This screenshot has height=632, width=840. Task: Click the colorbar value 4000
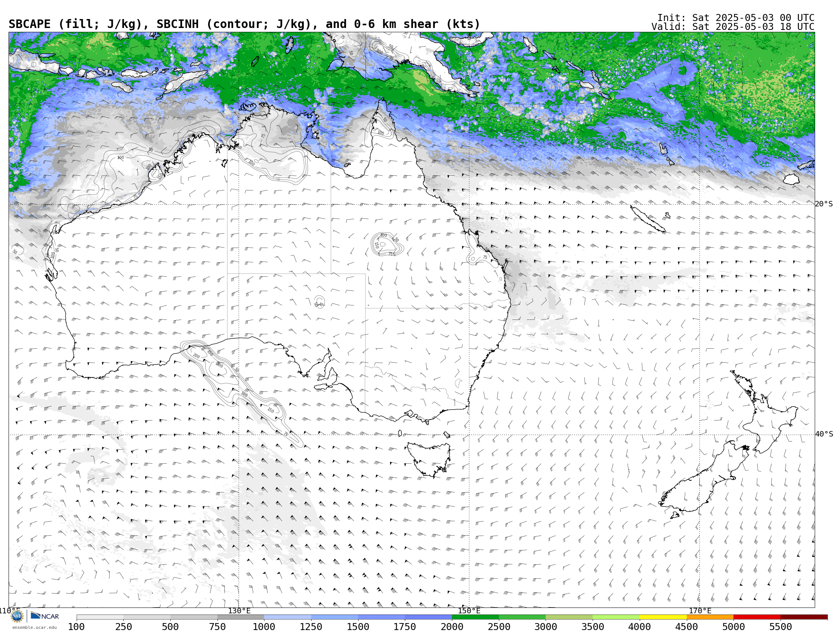point(640,627)
